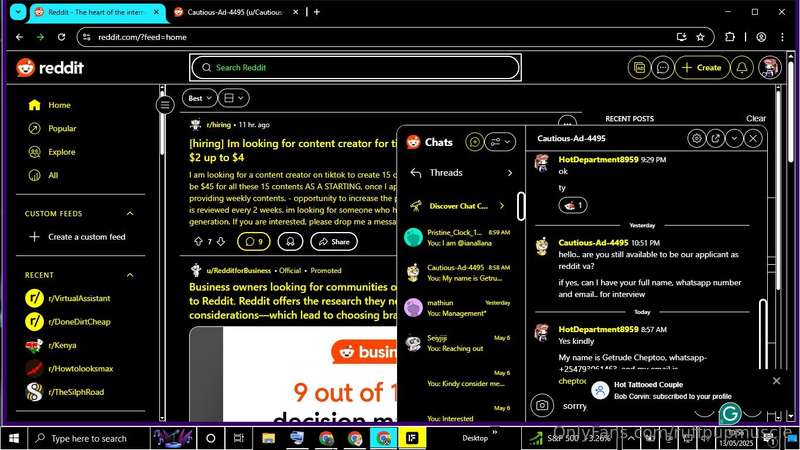The image size is (800, 450).
Task: Open Reddit home via logo
Action: point(49,67)
